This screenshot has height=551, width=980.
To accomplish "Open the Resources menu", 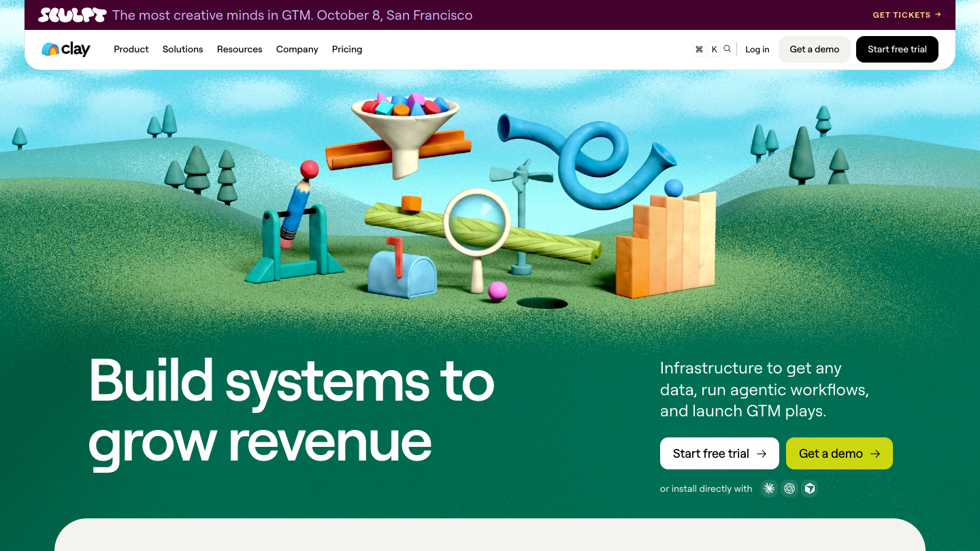I will click(240, 49).
